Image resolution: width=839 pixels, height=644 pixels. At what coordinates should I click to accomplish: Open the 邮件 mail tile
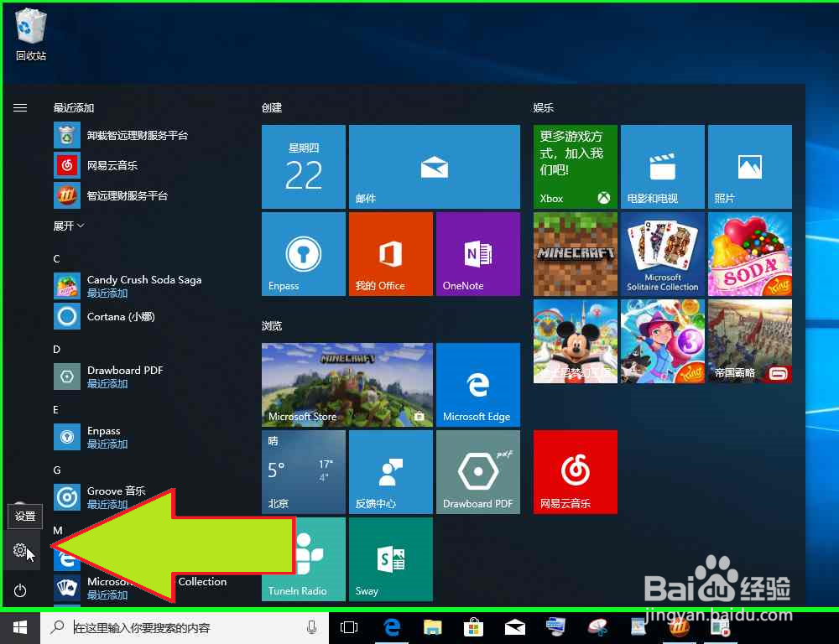coord(434,167)
